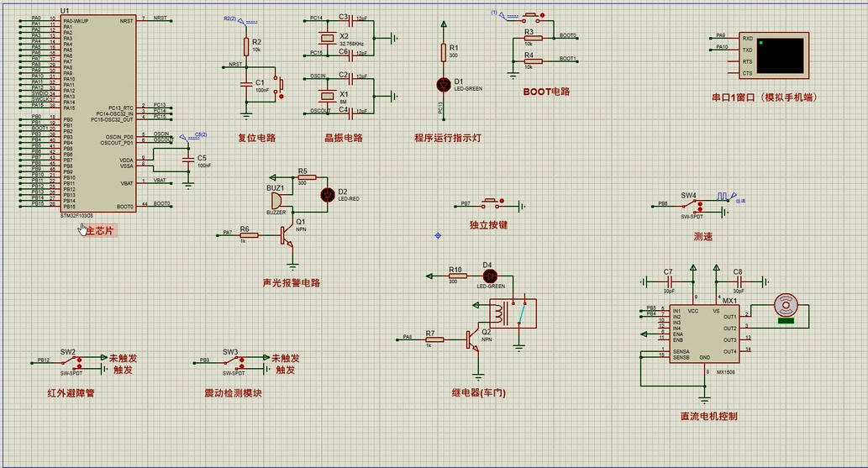
Task: Select resistor R4 10k
Action: (x=533, y=61)
